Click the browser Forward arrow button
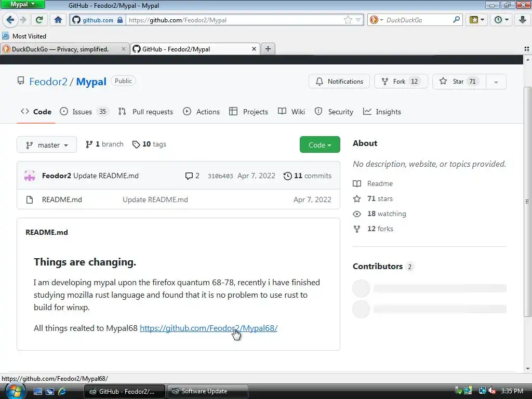This screenshot has height=399, width=532. [23, 20]
